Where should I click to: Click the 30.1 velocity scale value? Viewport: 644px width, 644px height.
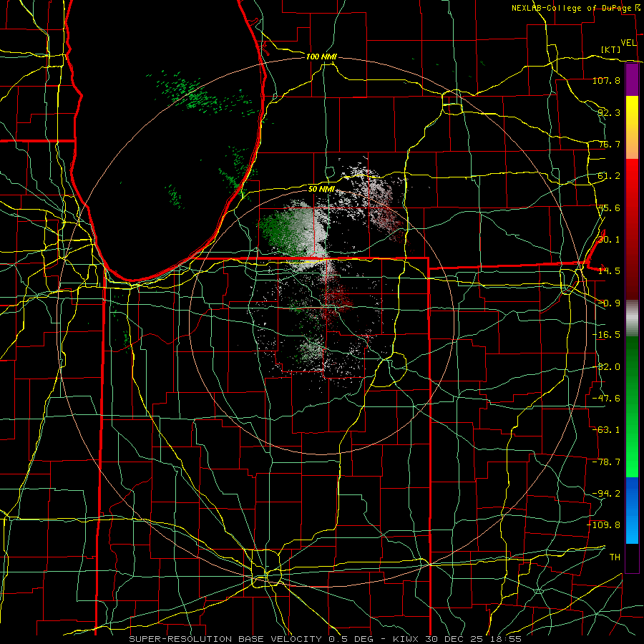point(609,240)
